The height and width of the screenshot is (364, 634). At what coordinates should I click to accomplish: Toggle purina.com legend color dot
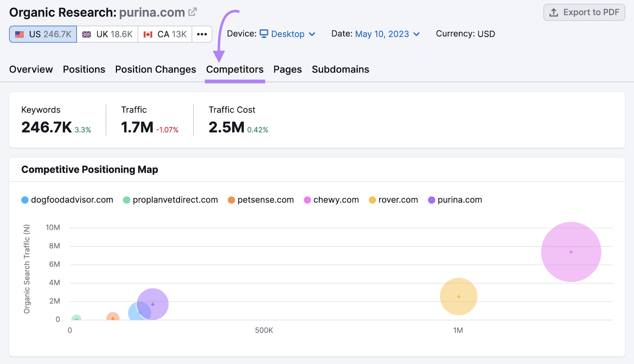(x=432, y=200)
